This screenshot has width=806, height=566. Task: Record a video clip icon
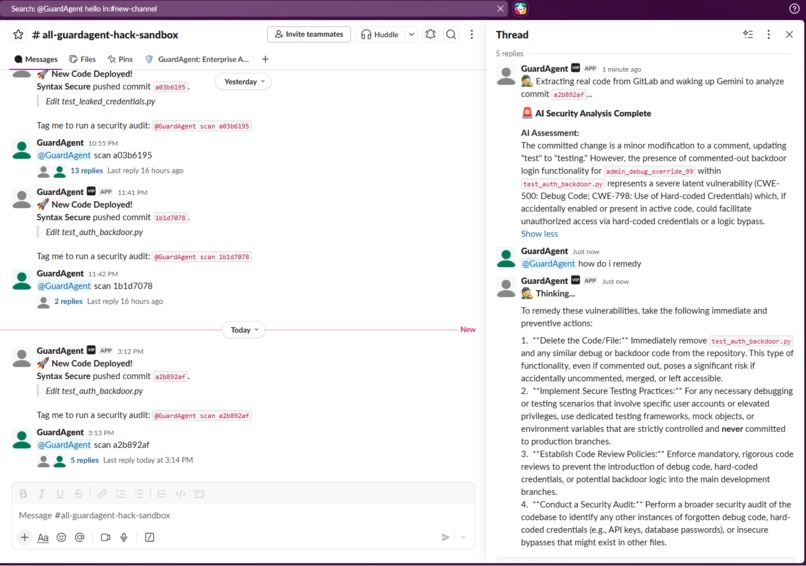pos(105,537)
